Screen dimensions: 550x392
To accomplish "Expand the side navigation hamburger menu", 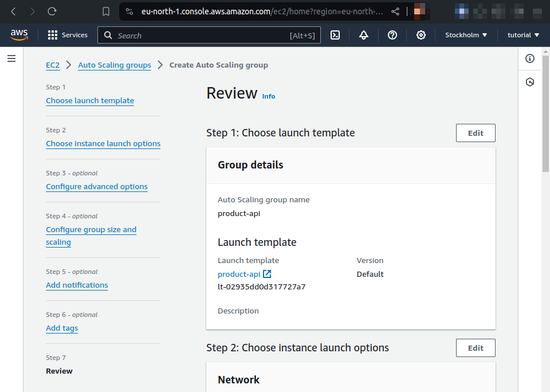I will coord(11,58).
